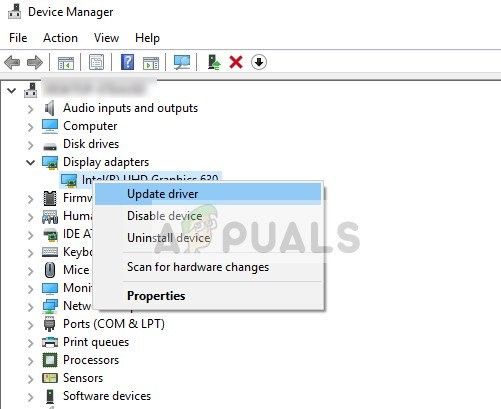Click the red X Uninstall device icon
Viewport: 501px width, 409px height.
(236, 62)
